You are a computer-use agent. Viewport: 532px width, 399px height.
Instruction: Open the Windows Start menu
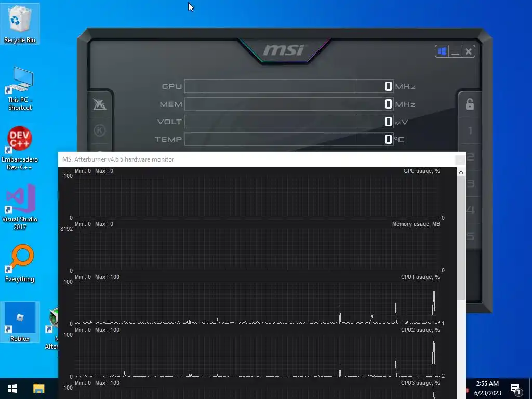pos(12,389)
